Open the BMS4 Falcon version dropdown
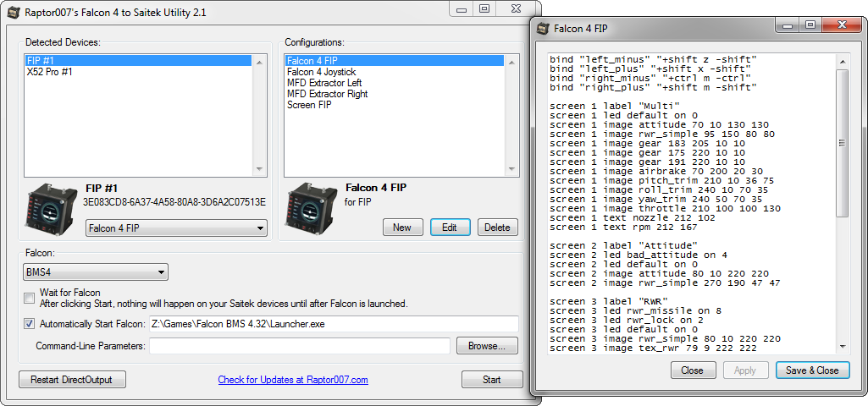The height and width of the screenshot is (406, 868). pos(95,272)
